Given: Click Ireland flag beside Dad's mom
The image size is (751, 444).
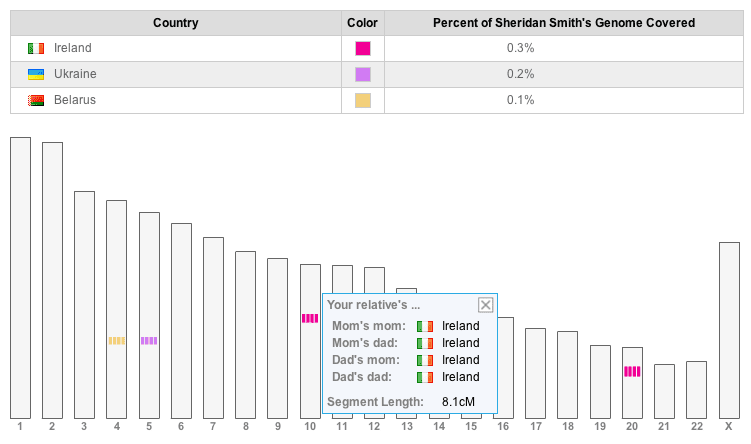Looking at the screenshot, I should [x=425, y=360].
